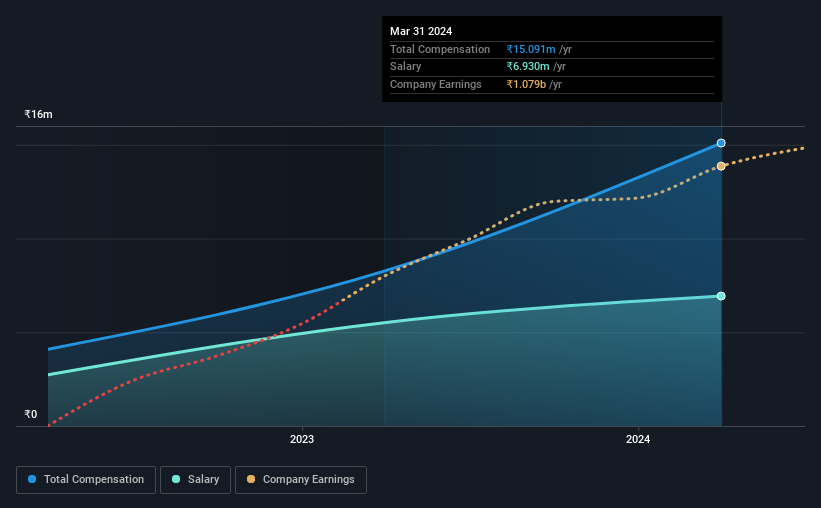
Task: Toggle the Total Compensation legend button
Action: [86, 480]
